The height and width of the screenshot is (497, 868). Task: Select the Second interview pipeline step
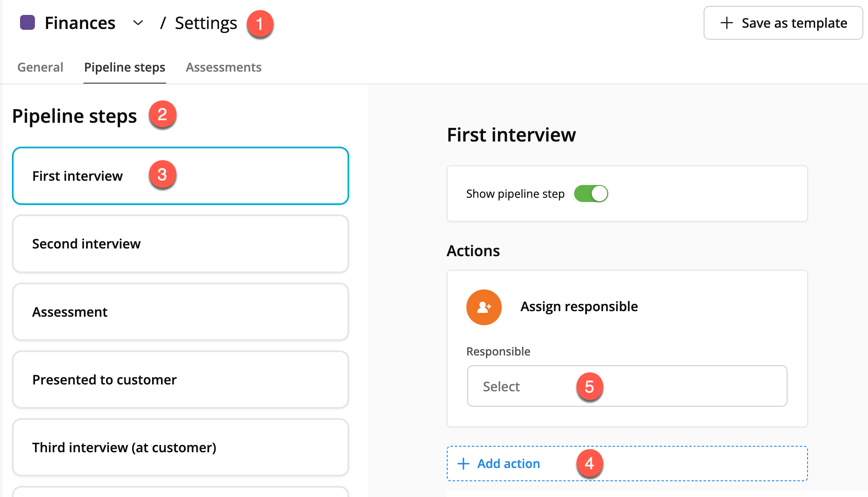pyautogui.click(x=181, y=244)
